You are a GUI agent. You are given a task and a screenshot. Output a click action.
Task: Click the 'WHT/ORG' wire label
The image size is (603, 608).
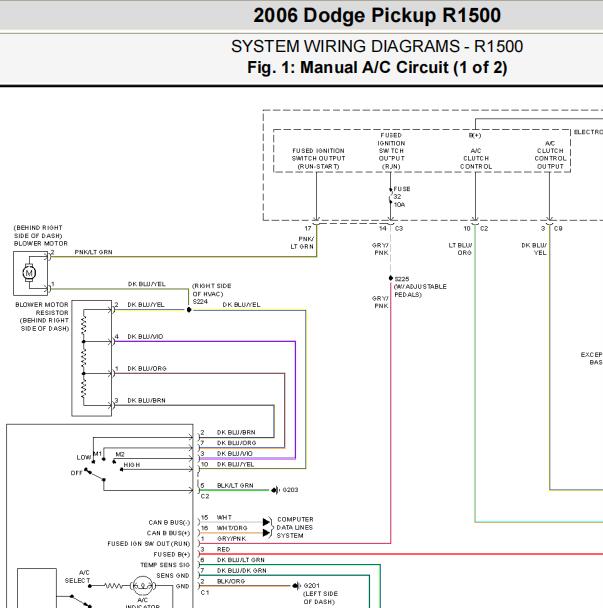coord(232,528)
